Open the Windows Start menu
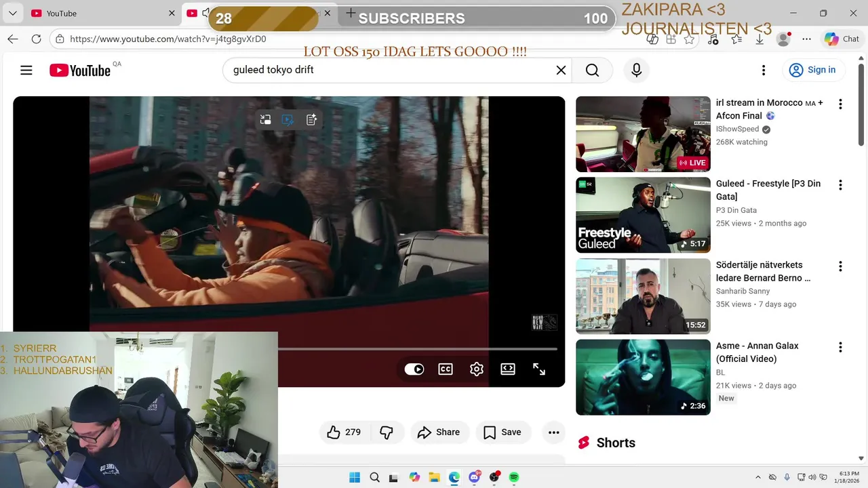This screenshot has height=488, width=868. point(355,477)
